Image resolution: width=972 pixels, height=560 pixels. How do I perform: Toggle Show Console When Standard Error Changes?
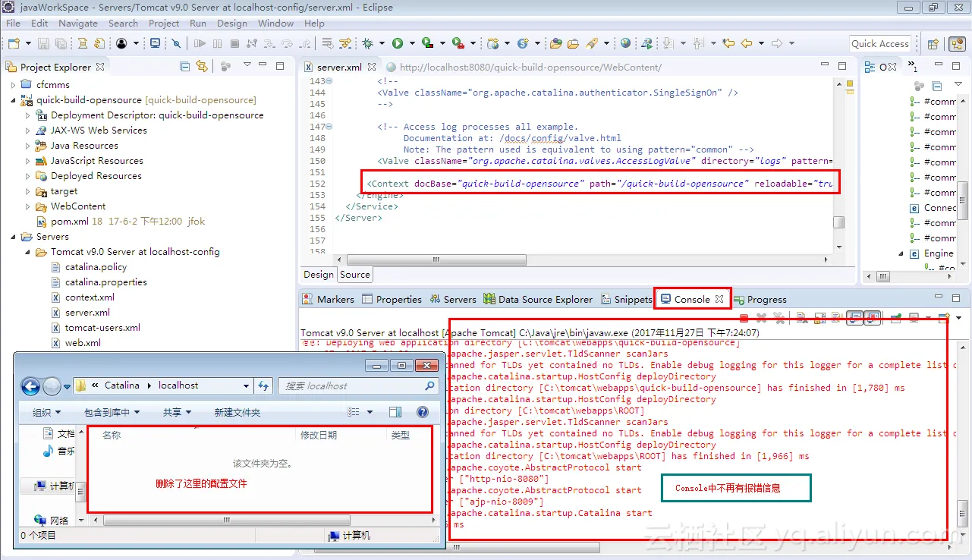(x=872, y=318)
